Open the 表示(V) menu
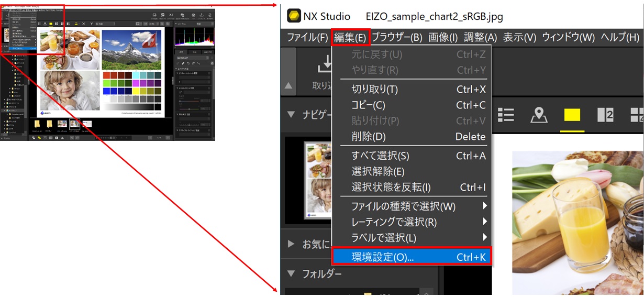The height and width of the screenshot is (297, 644). pyautogui.click(x=519, y=37)
